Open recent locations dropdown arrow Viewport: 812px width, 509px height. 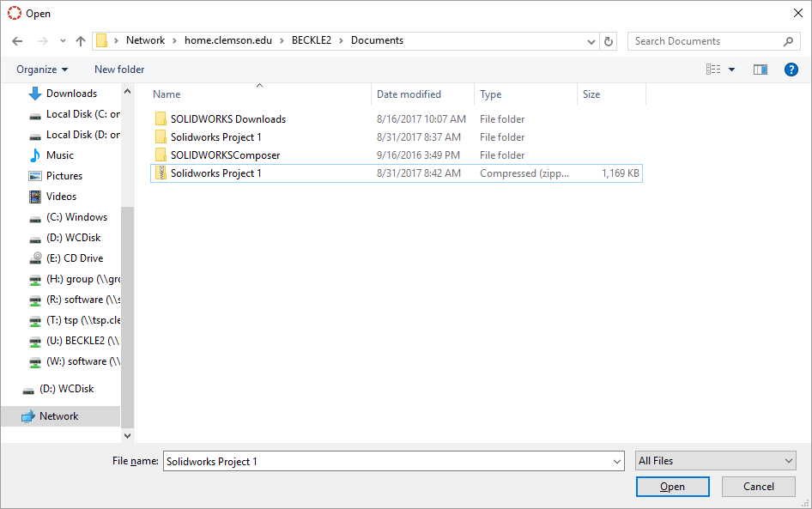[x=63, y=41]
